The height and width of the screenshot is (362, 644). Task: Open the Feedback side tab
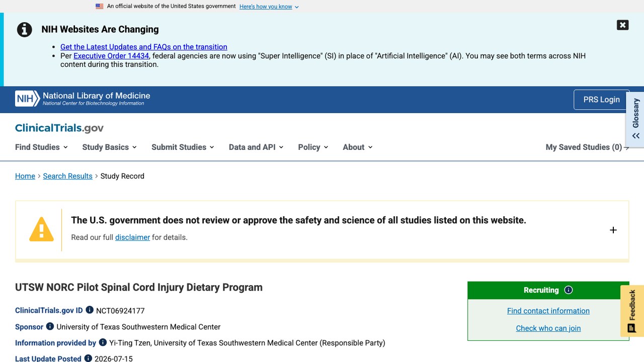[x=632, y=311]
